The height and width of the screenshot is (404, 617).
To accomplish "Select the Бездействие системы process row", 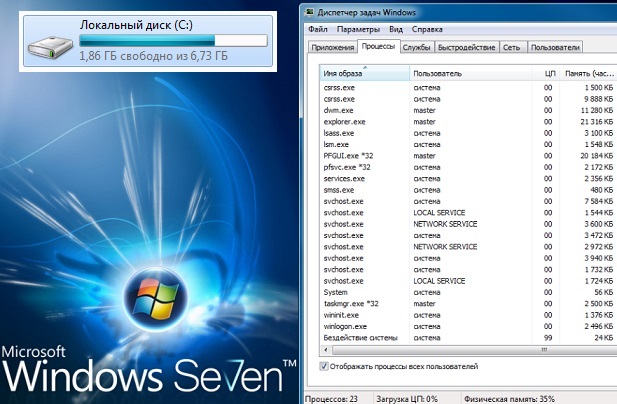I will (361, 339).
